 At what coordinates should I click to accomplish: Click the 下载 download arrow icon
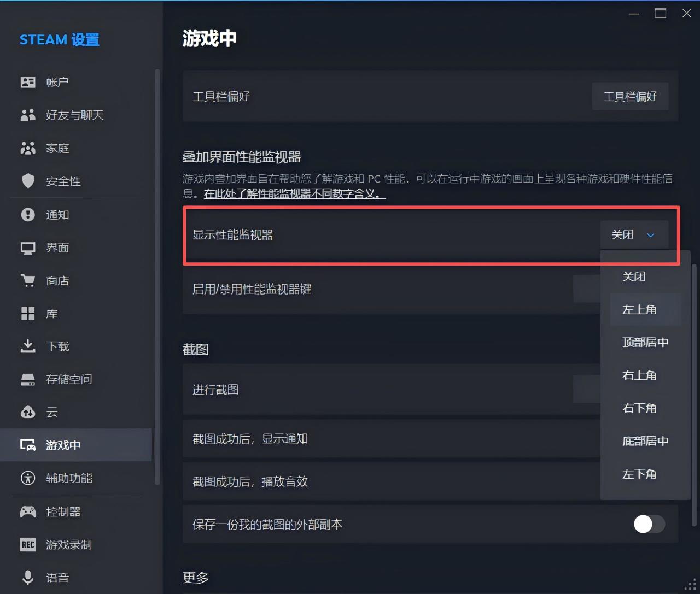click(x=28, y=346)
